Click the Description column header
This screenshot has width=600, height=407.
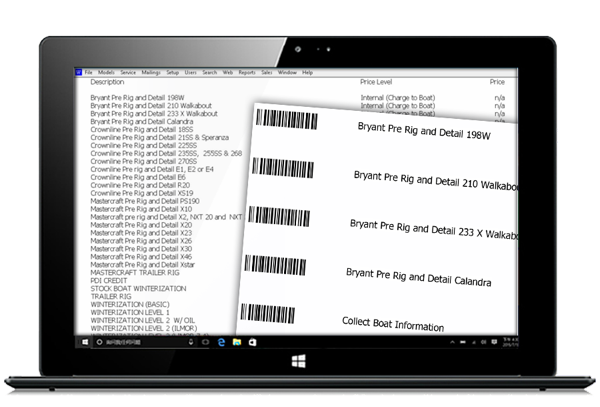107,82
